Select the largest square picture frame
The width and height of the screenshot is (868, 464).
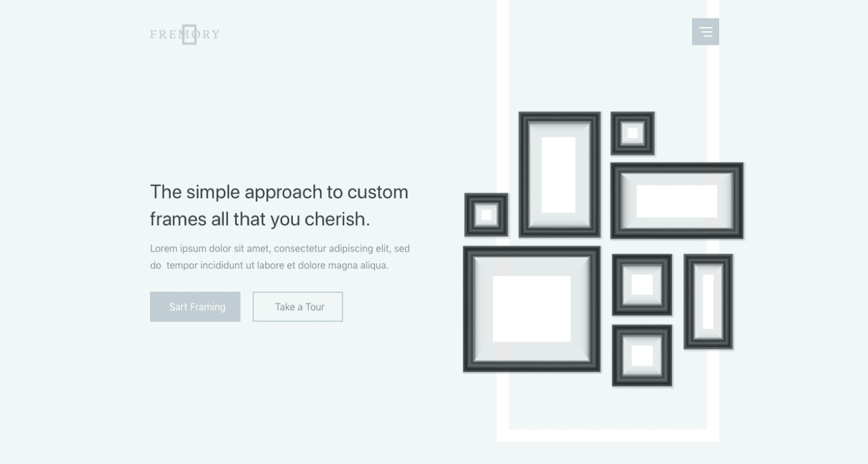pos(531,309)
